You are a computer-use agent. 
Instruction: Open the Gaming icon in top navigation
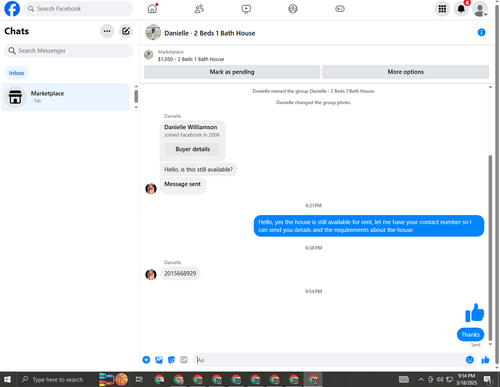click(x=340, y=9)
